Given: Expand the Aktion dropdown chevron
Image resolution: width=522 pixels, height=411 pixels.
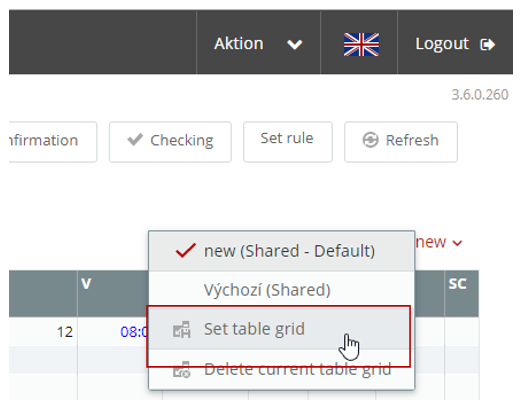Looking at the screenshot, I should tap(295, 44).
